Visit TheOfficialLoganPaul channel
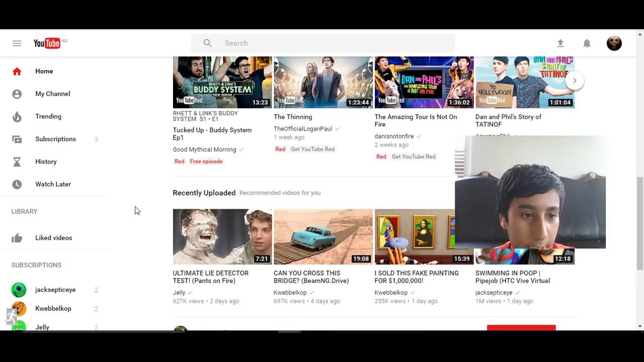 (x=303, y=129)
